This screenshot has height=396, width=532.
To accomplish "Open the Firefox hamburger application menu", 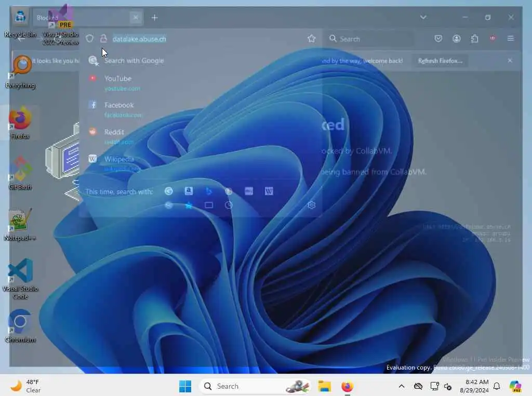I will (510, 38).
